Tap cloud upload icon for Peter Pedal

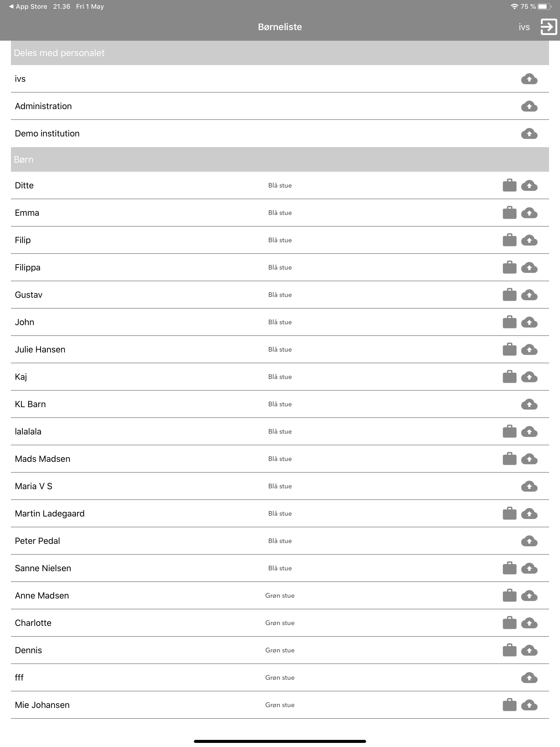pos(529,541)
